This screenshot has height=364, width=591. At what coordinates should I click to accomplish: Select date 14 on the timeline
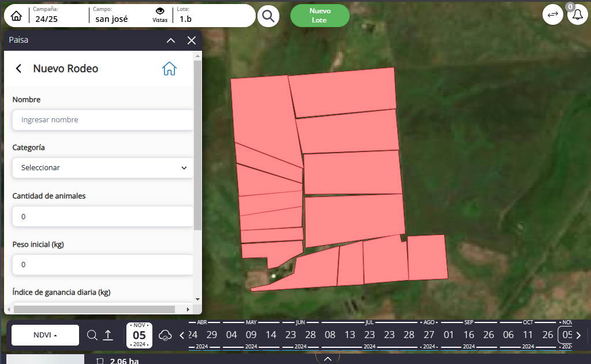[271, 335]
